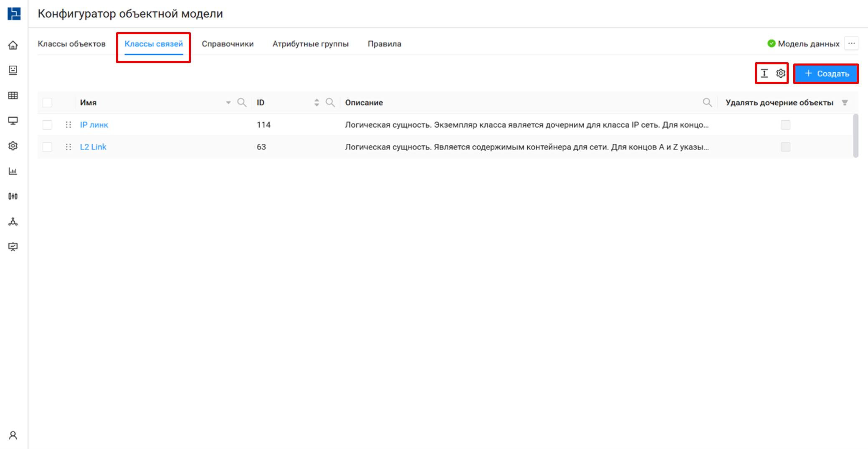Switch to the Атрибутные группы tab
Viewport: 868px width, 449px height.
[310, 44]
